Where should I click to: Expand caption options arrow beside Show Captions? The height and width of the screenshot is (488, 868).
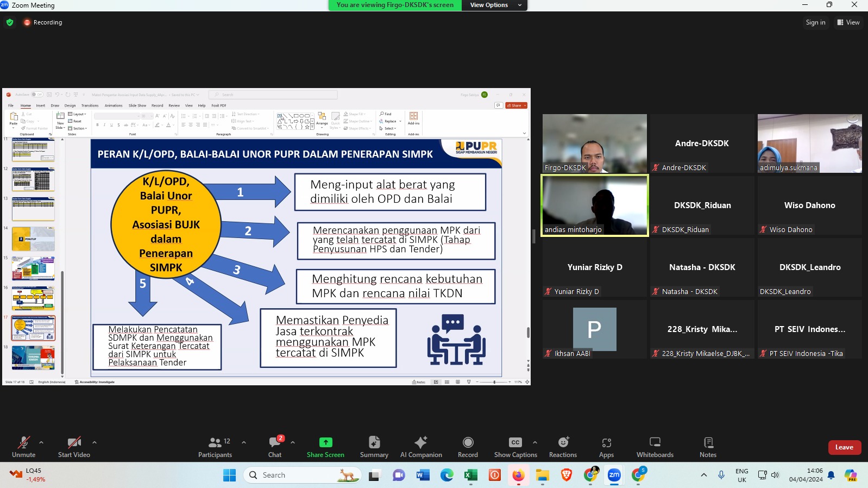(535, 442)
